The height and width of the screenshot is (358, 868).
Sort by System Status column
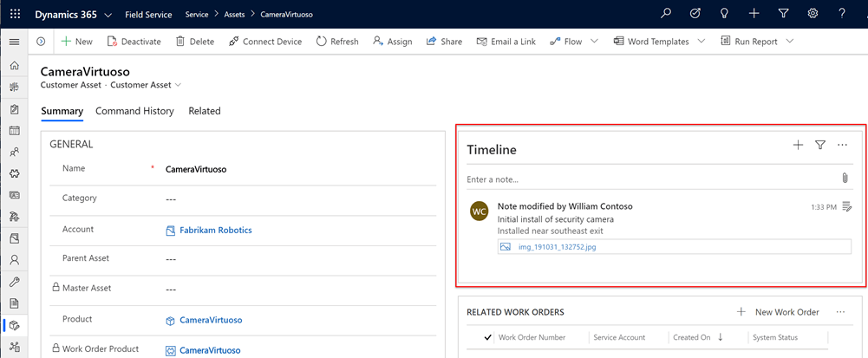(775, 337)
